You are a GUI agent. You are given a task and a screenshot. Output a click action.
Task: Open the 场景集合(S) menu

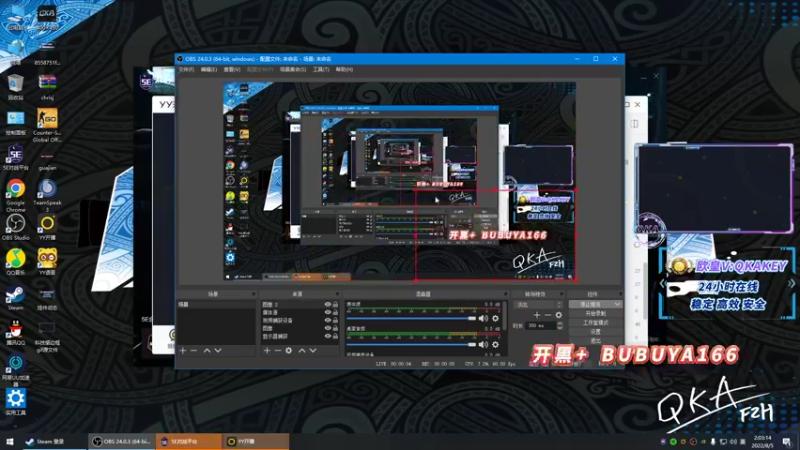[x=293, y=69]
